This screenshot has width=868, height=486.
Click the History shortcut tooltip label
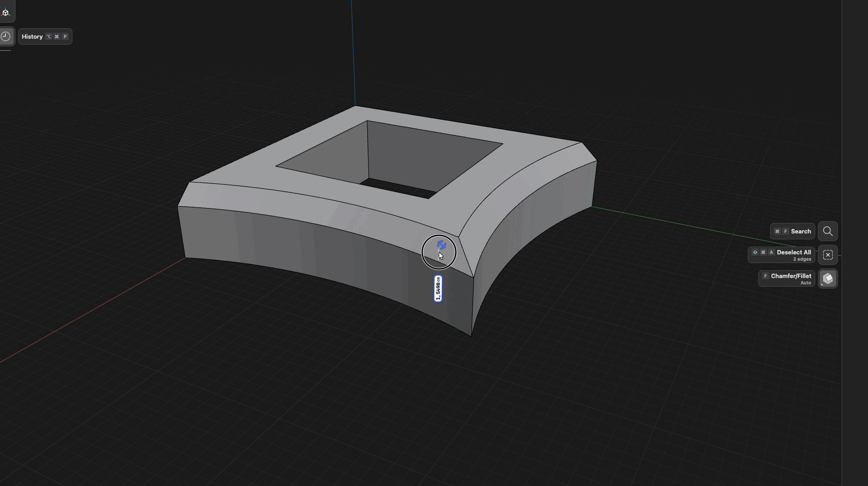coord(45,36)
